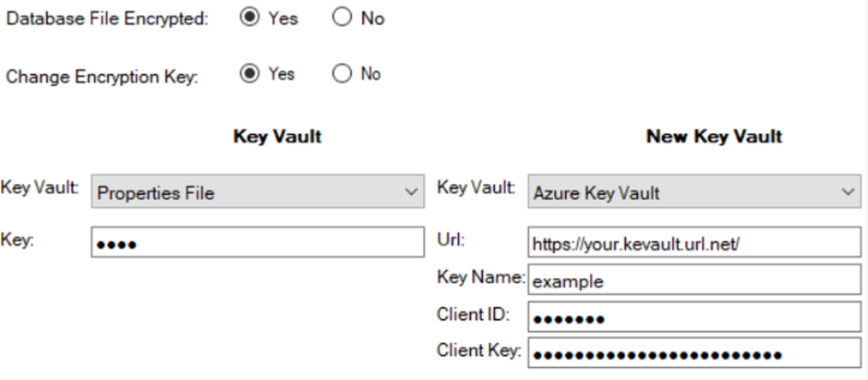Click the bold 'Key Vault' heading on left
Screen dimensions: 868x380
[x=277, y=137]
